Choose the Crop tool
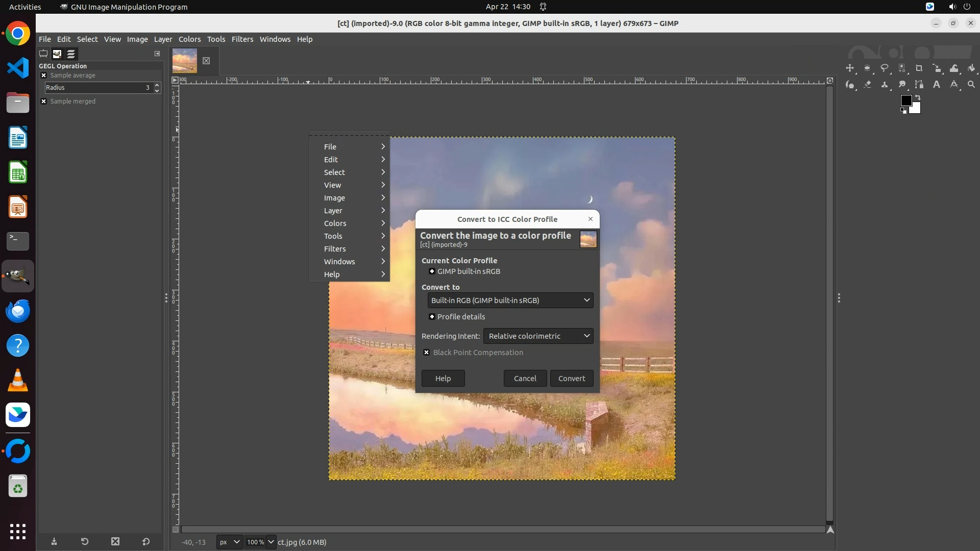 (919, 68)
